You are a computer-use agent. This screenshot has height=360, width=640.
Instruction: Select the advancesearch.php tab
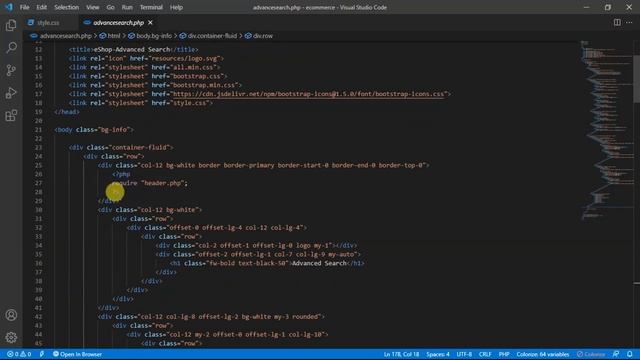click(x=118, y=22)
